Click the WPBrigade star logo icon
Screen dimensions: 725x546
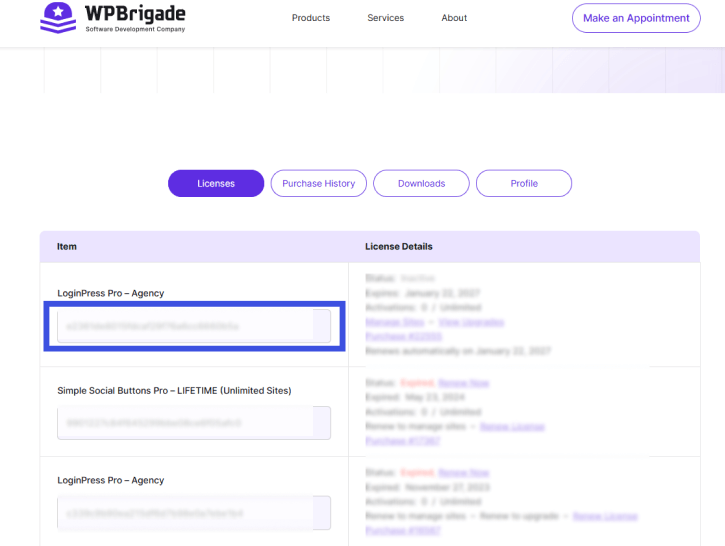(x=58, y=18)
